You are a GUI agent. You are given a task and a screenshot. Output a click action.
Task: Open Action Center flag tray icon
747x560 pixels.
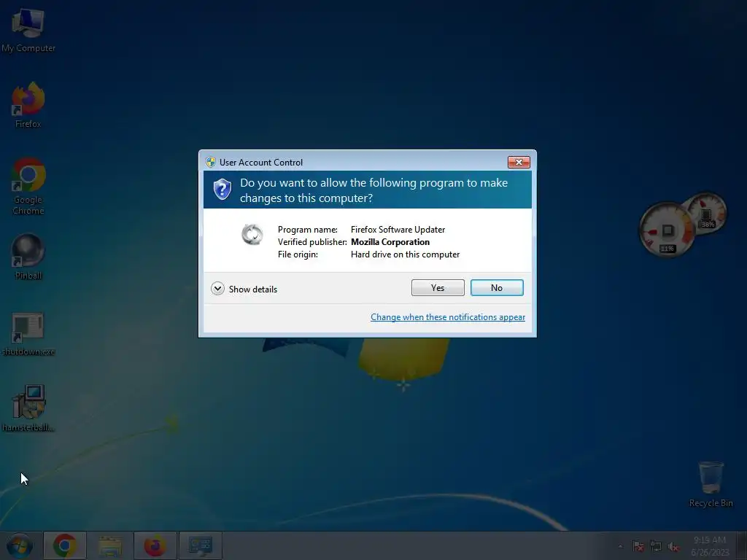(638, 546)
